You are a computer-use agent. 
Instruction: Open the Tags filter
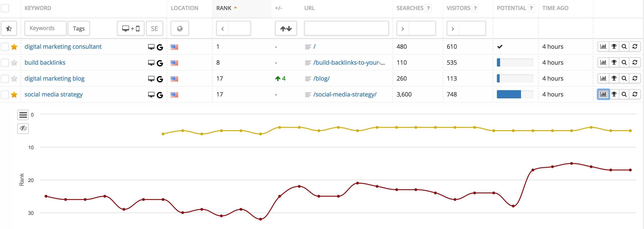click(x=79, y=28)
